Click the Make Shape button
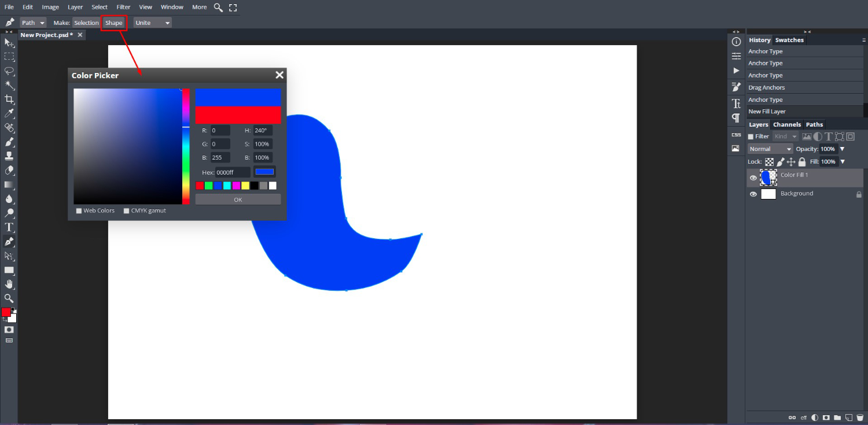 [114, 23]
